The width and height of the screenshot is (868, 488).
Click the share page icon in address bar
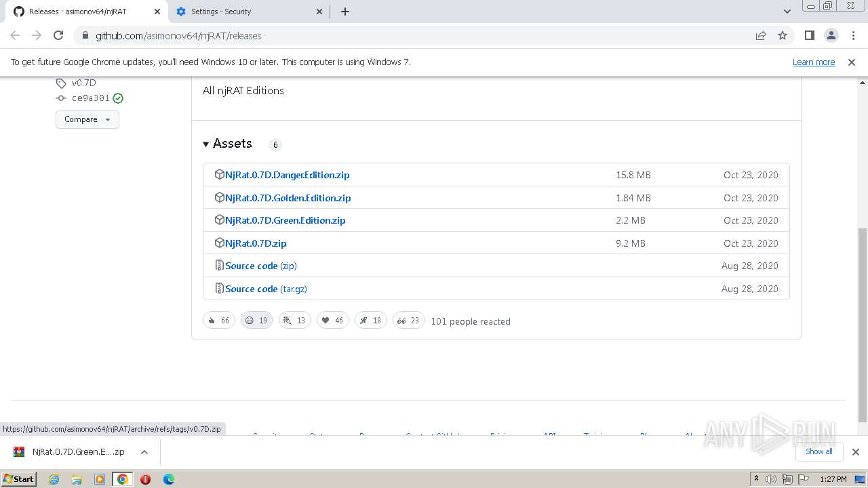pos(761,35)
